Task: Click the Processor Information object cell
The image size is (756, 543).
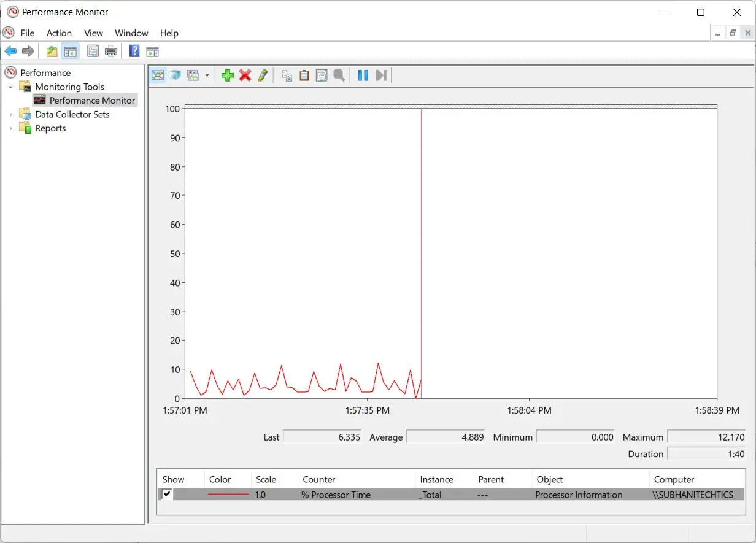Action: (579, 495)
